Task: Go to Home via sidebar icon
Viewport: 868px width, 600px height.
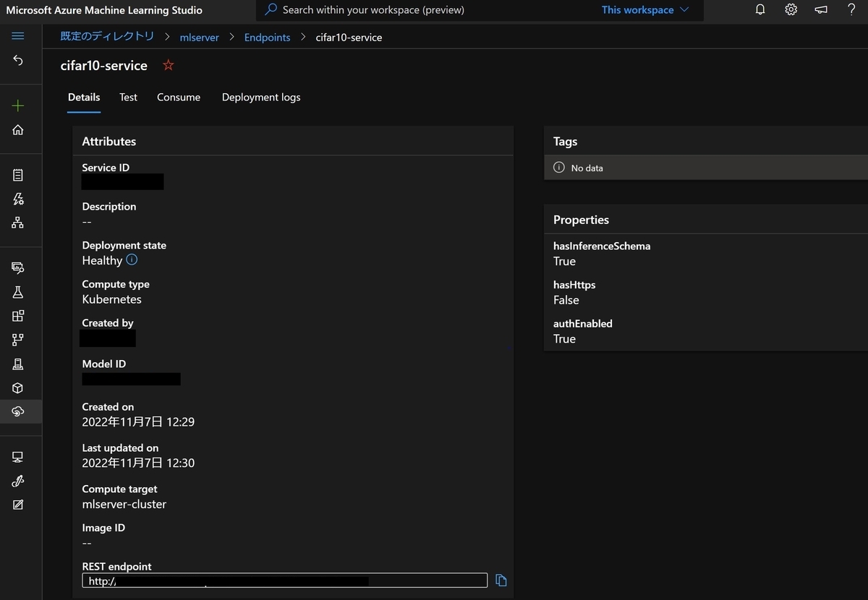Action: point(18,130)
